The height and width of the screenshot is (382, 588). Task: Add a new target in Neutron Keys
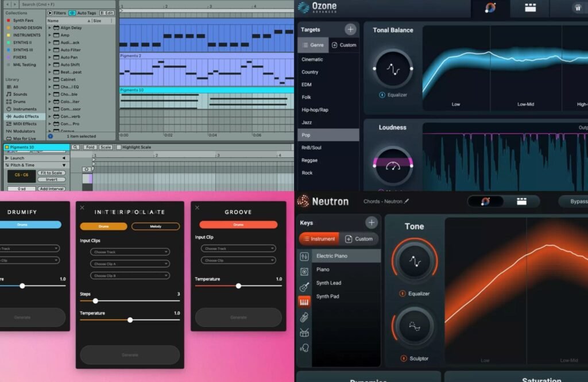click(372, 222)
